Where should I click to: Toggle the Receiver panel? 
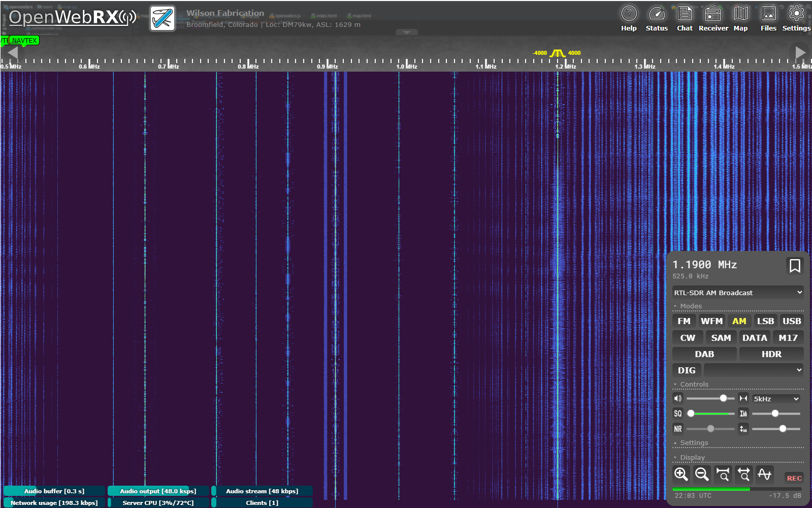pos(713,19)
